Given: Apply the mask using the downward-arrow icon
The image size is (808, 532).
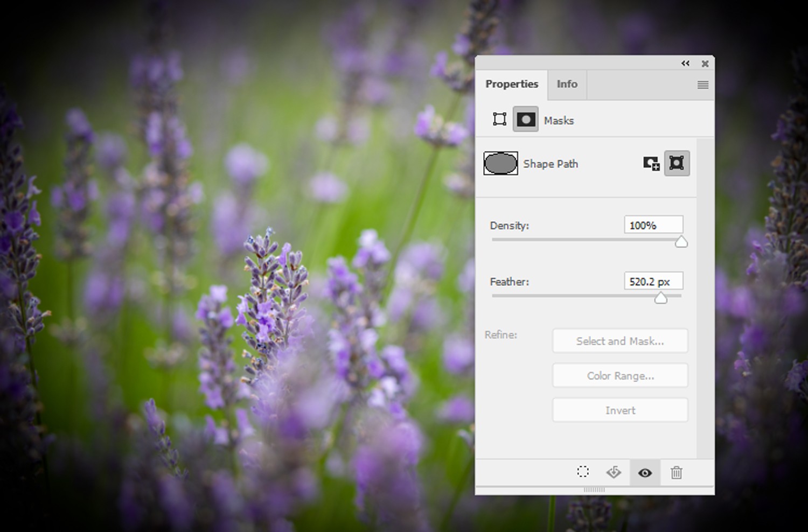Looking at the screenshot, I should (x=613, y=472).
